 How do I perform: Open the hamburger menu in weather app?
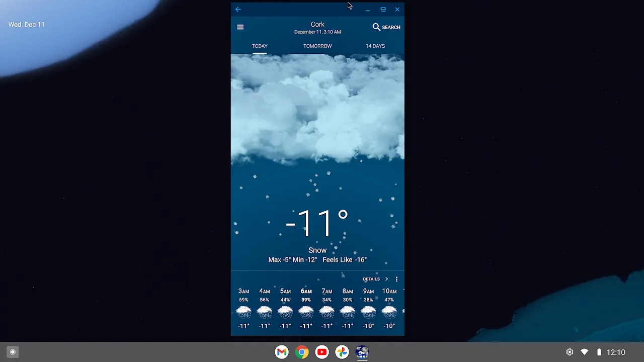(x=240, y=27)
